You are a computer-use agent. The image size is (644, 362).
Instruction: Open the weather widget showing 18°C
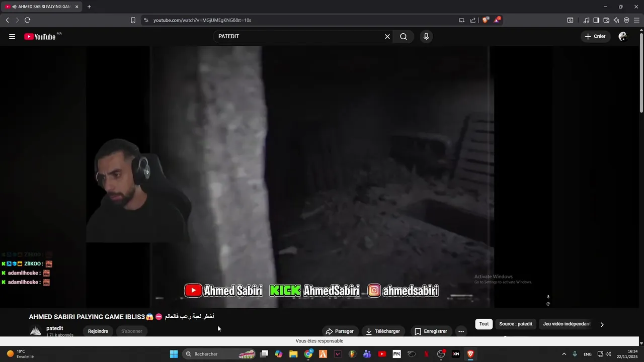click(x=20, y=354)
